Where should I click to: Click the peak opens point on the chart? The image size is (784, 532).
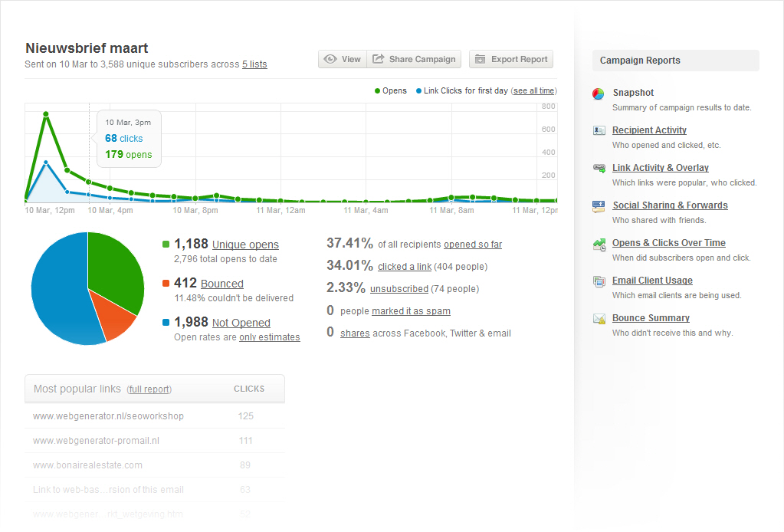pos(46,114)
